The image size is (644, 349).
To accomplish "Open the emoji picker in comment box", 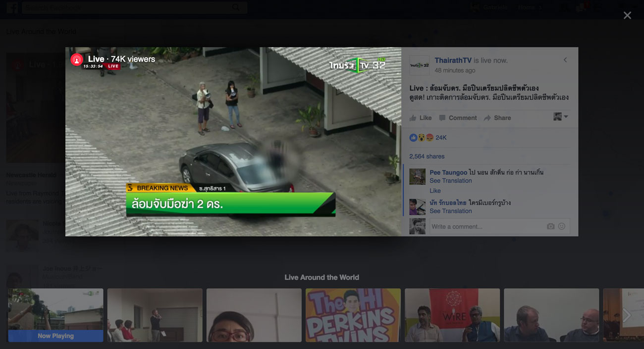I will pos(562,226).
